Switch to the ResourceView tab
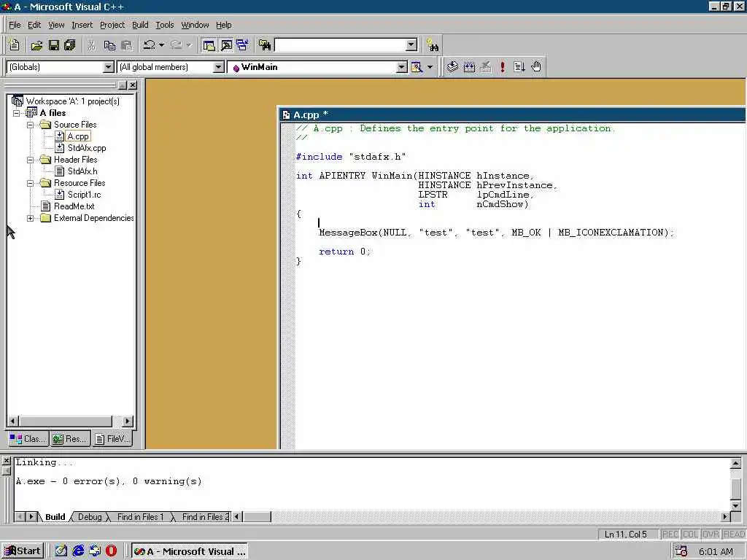The height and width of the screenshot is (560, 747). click(x=70, y=438)
